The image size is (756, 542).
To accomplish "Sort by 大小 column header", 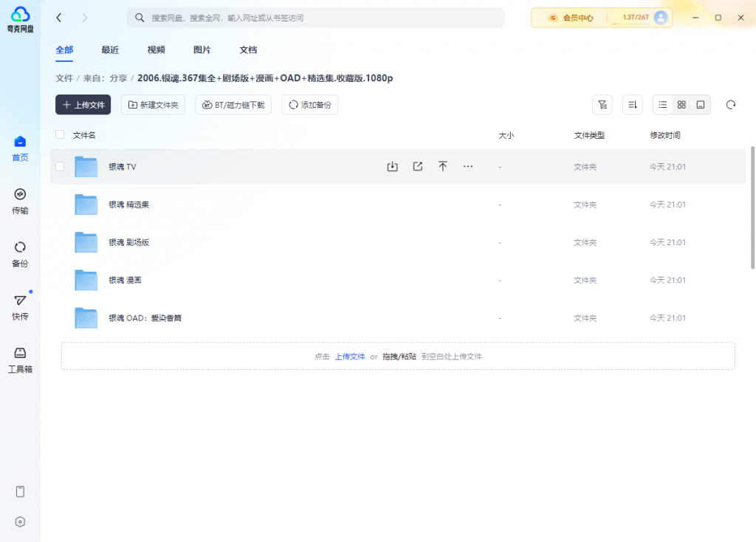I will 506,135.
